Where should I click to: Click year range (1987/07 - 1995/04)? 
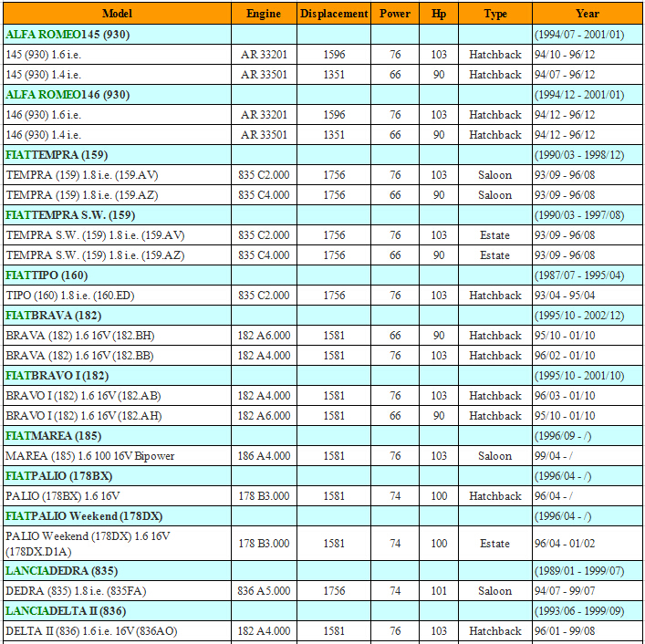[x=579, y=275]
